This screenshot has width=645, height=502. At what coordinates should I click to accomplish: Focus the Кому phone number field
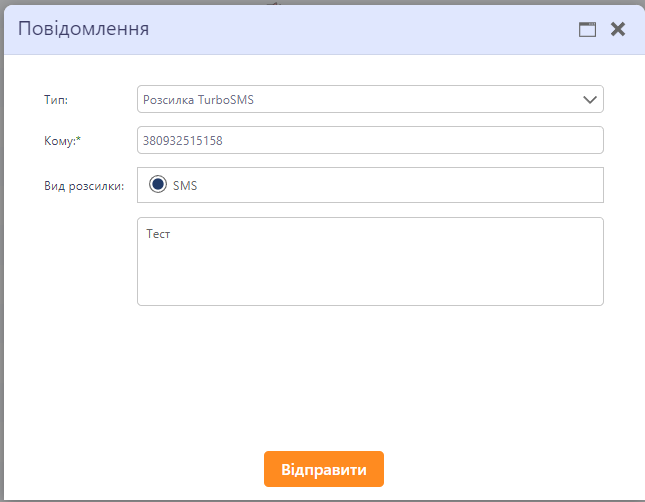(370, 141)
